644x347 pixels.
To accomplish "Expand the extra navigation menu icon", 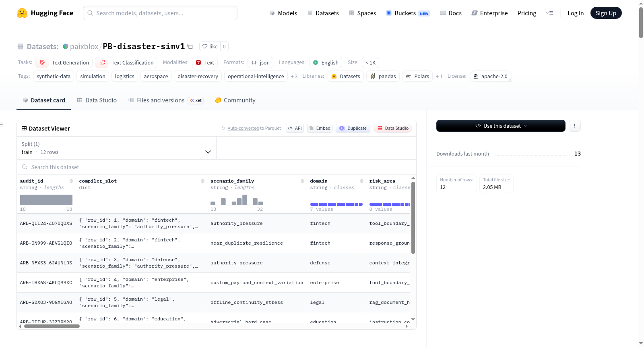I will pyautogui.click(x=549, y=13).
